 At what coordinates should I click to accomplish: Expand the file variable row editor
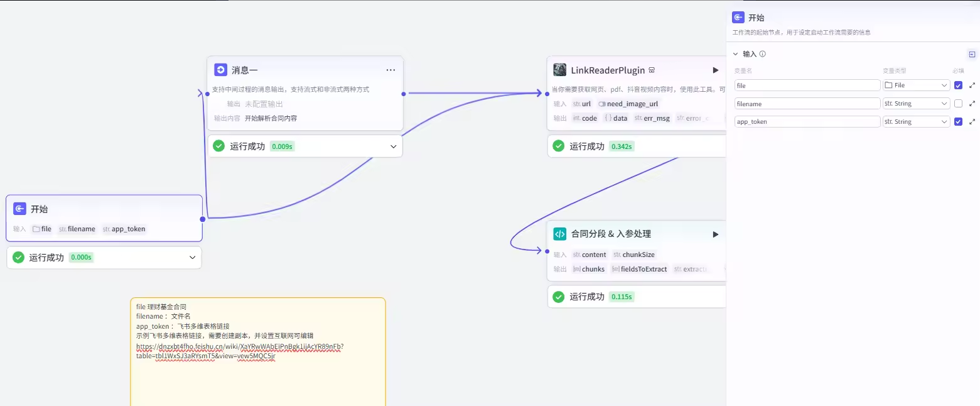[x=972, y=85]
